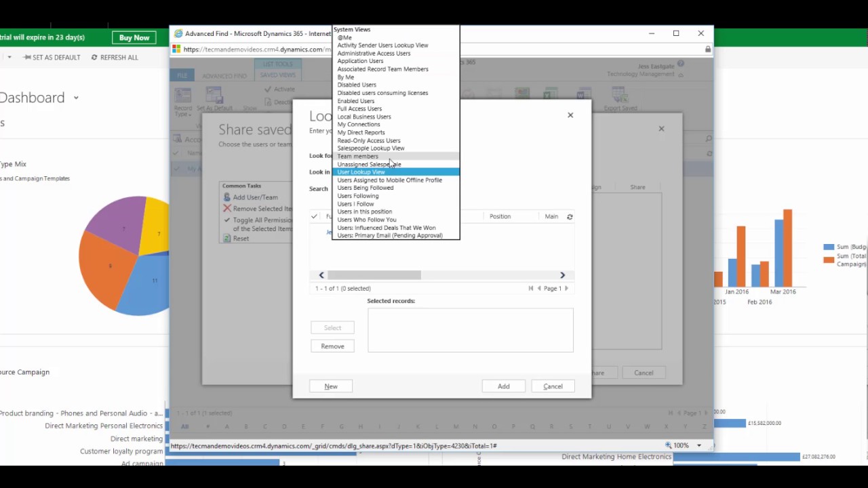
Task: Click Cancel in the lookup dialog
Action: click(553, 386)
